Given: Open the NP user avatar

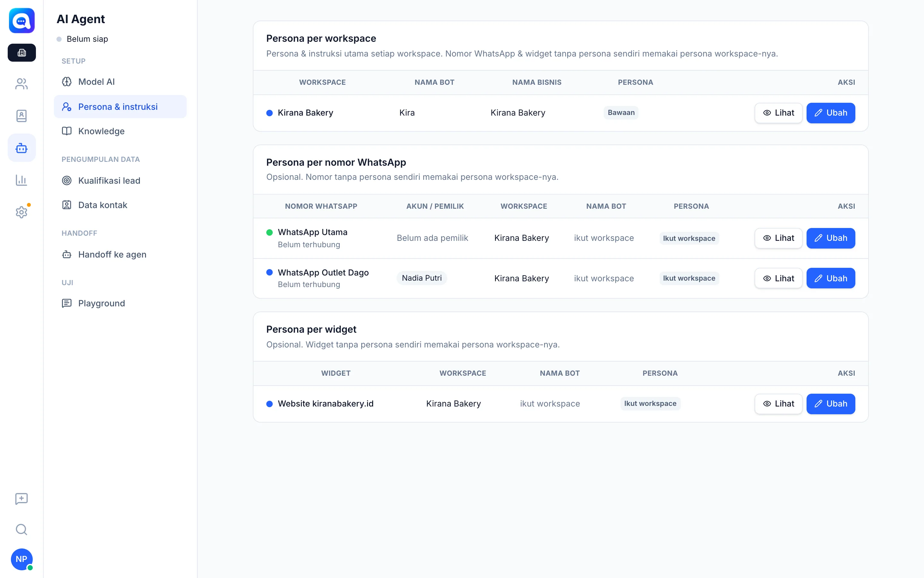Looking at the screenshot, I should (x=22, y=559).
